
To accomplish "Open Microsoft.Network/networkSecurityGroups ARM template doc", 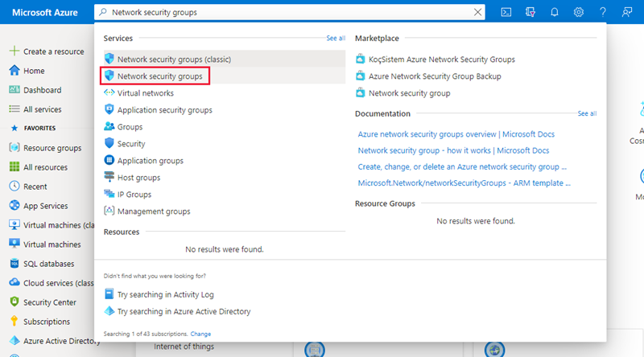I will pos(464,183).
